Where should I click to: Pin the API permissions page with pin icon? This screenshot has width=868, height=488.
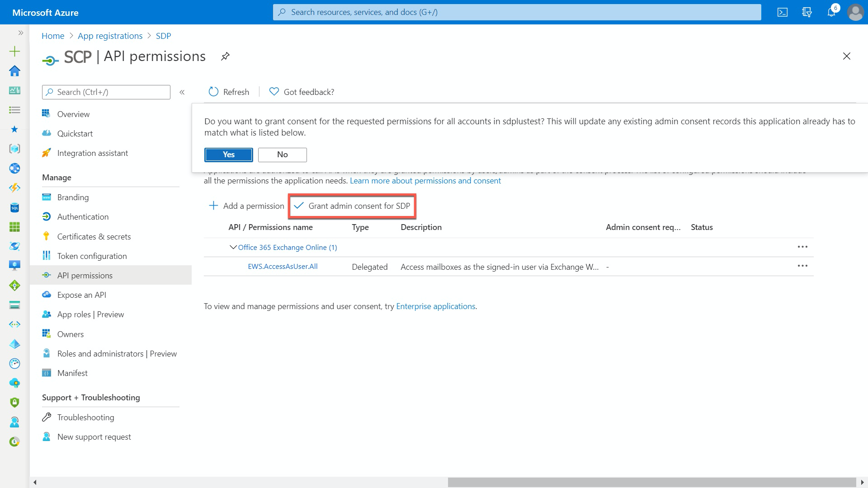225,56
